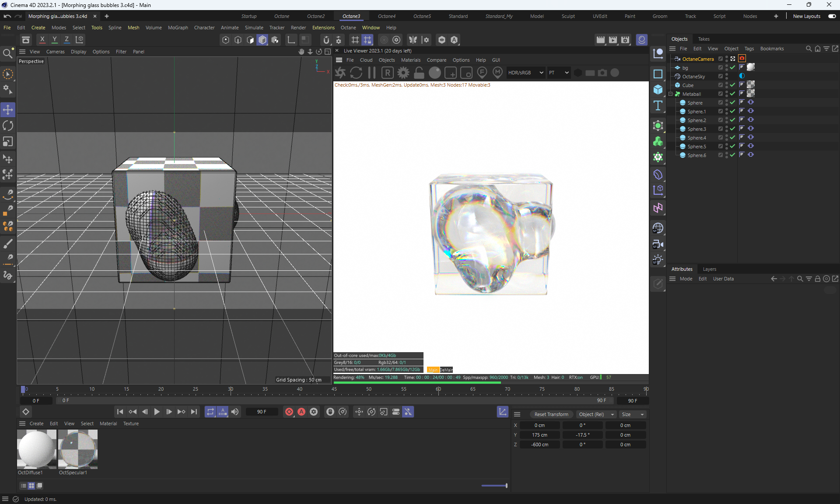Click the Cube primitive icon in side palette
The height and width of the screenshot is (504, 840).
point(658,90)
